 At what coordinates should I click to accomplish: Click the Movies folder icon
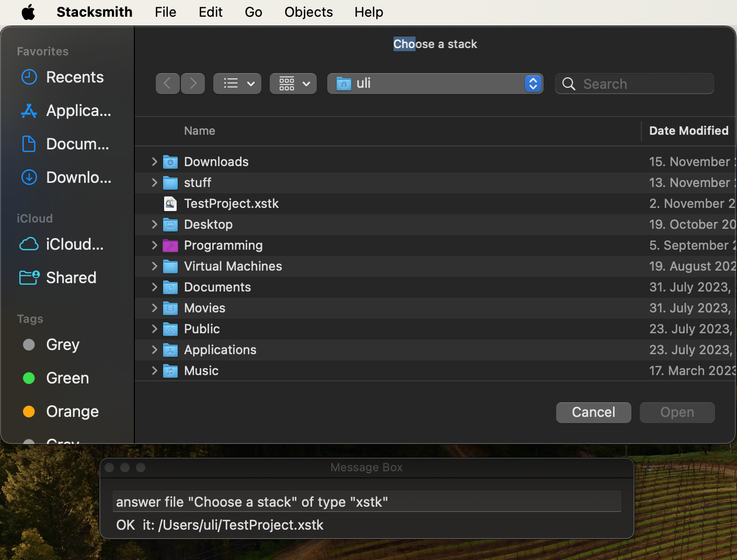tap(170, 308)
